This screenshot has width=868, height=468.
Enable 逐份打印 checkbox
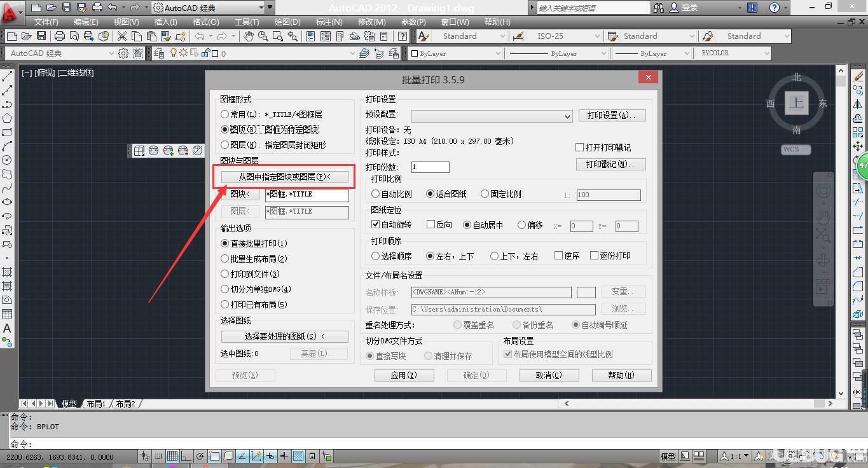594,256
